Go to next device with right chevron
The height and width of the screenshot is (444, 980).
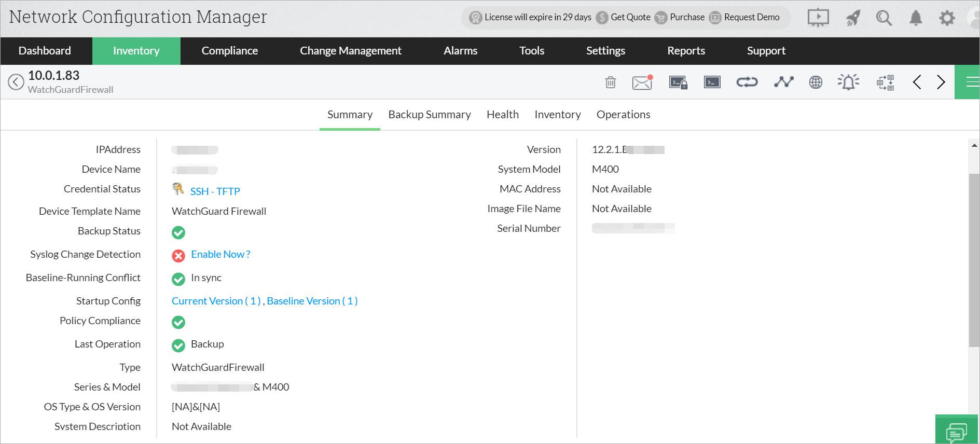pyautogui.click(x=941, y=82)
